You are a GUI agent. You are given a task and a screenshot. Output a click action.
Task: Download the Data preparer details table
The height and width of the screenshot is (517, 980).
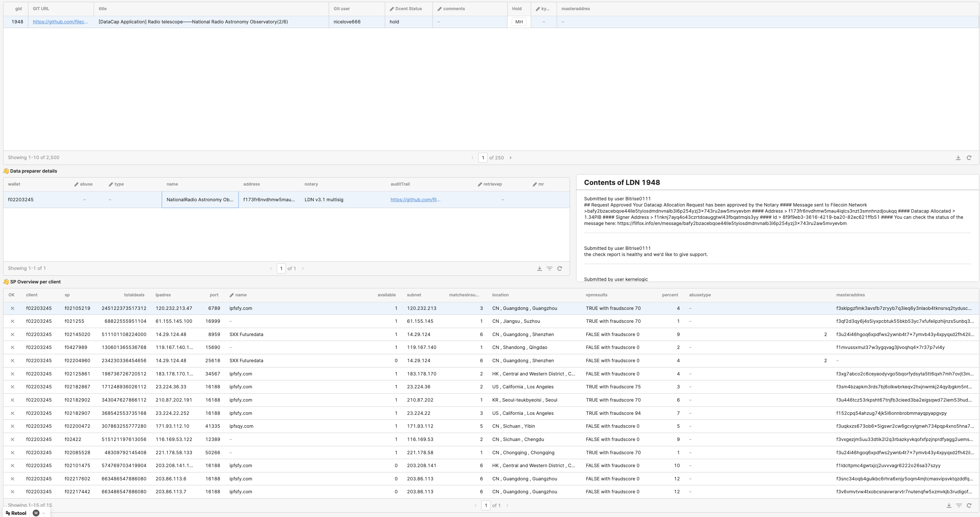539,268
